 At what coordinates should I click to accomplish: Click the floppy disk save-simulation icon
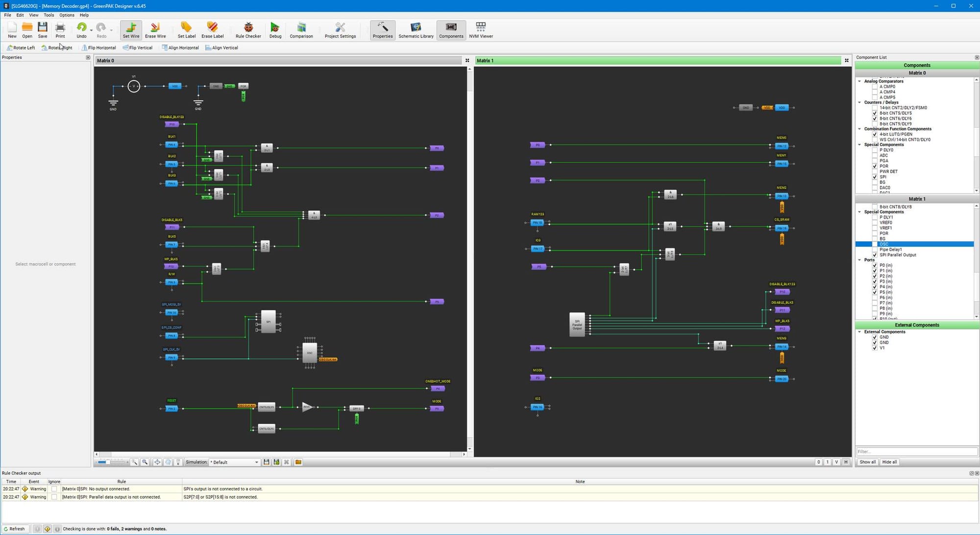(266, 462)
